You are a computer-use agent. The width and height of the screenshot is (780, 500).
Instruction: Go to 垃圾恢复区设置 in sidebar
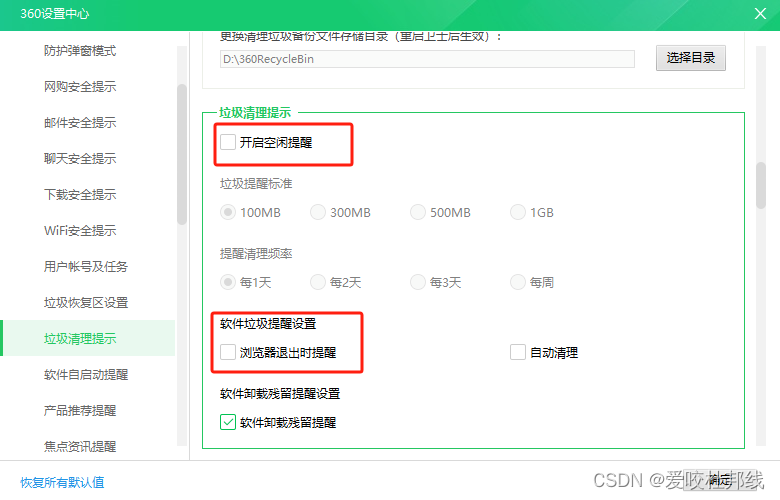tap(86, 302)
